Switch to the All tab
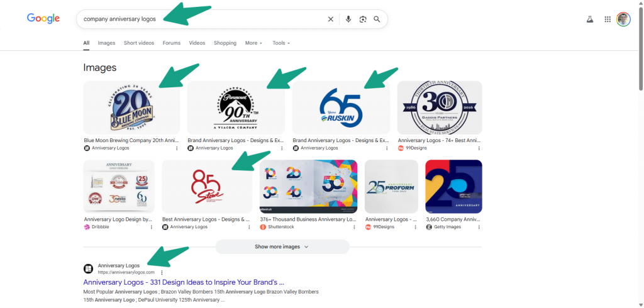 [86, 43]
